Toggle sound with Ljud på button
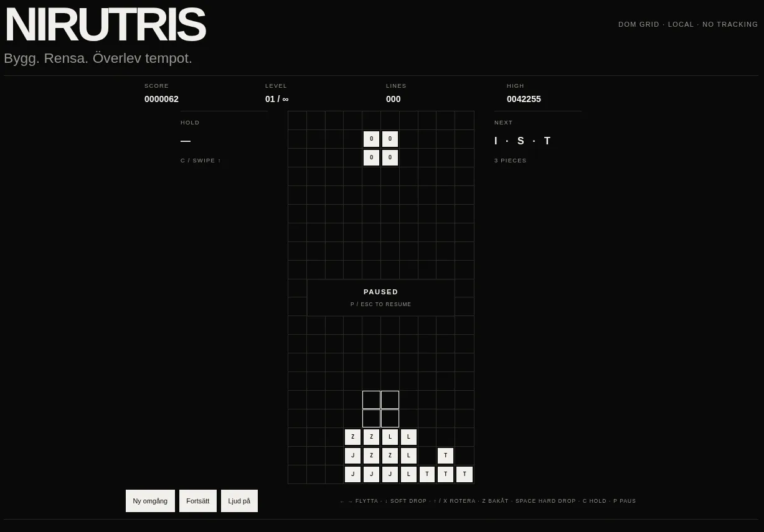The height and width of the screenshot is (532, 764). coord(239,501)
